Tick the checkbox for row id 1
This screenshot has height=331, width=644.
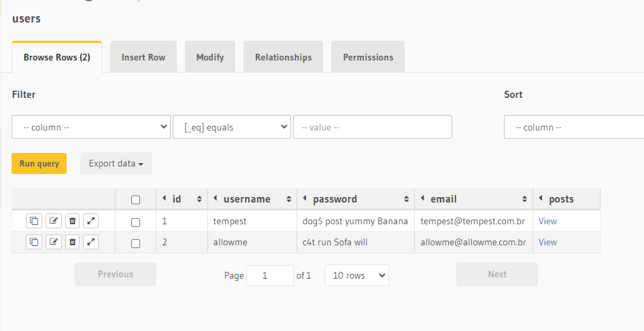tap(135, 222)
